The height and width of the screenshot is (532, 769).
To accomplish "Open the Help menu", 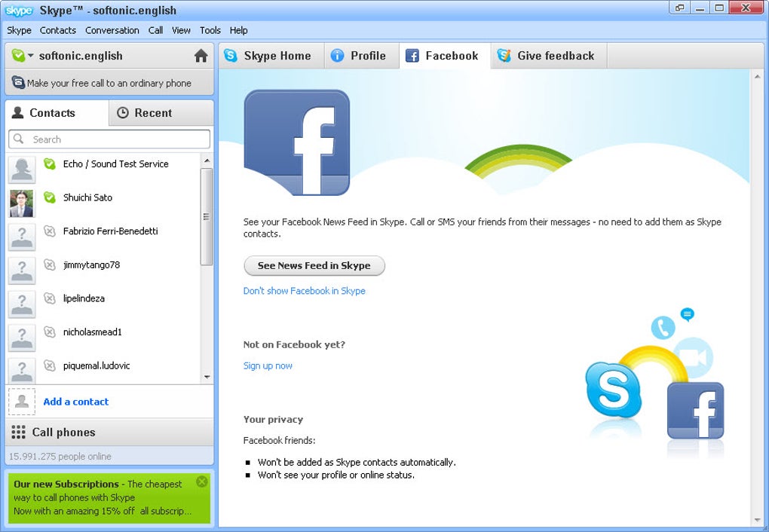I will pyautogui.click(x=238, y=30).
